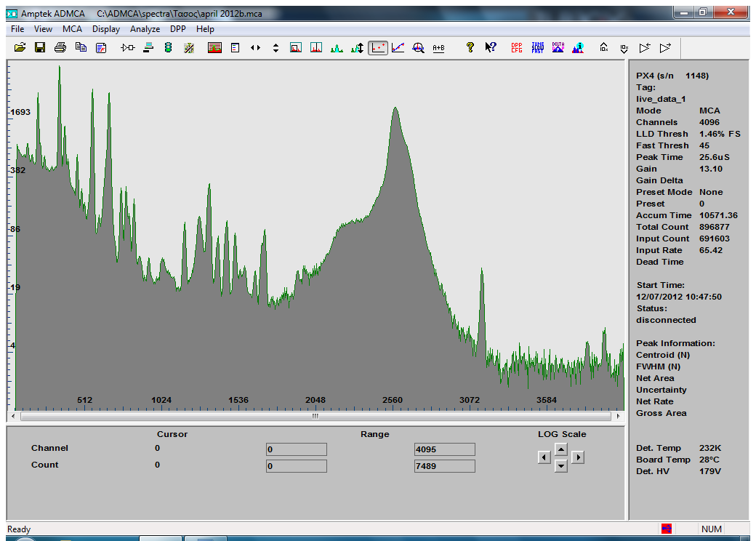Click LOG Scale left arrow button
Viewport: 756px width, 541px height.
click(544, 457)
